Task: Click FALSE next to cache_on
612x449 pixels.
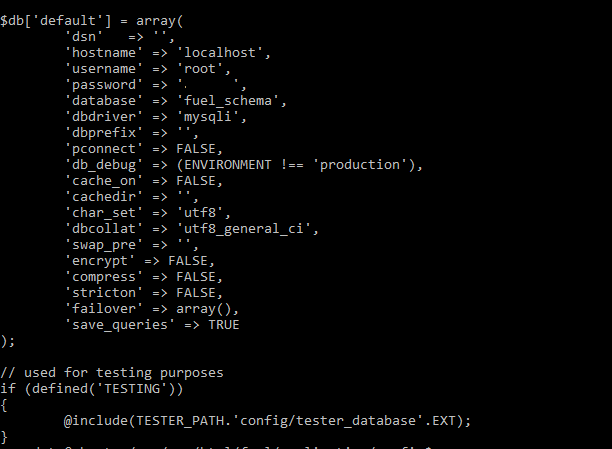Action: coord(196,181)
